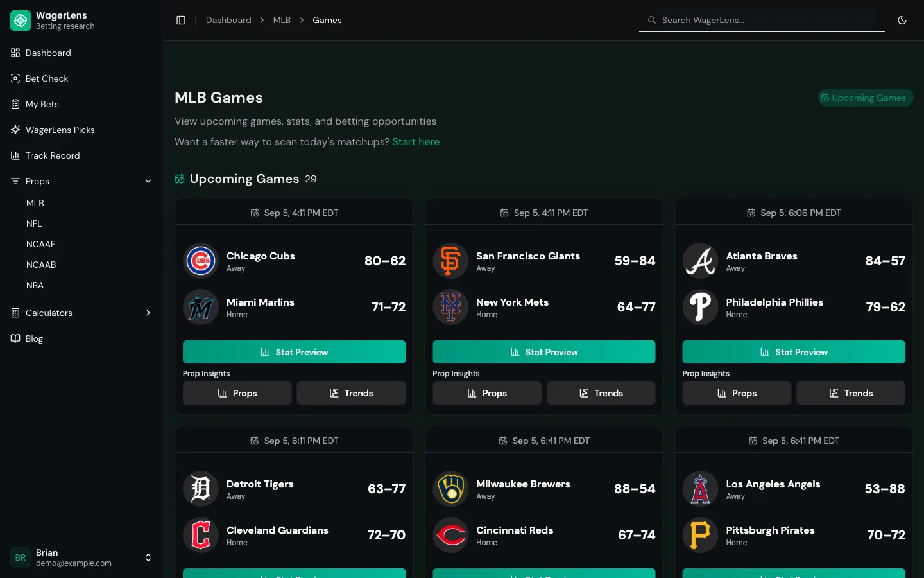Open the Brian account switcher chevrons
This screenshot has width=924, height=578.
(148, 557)
